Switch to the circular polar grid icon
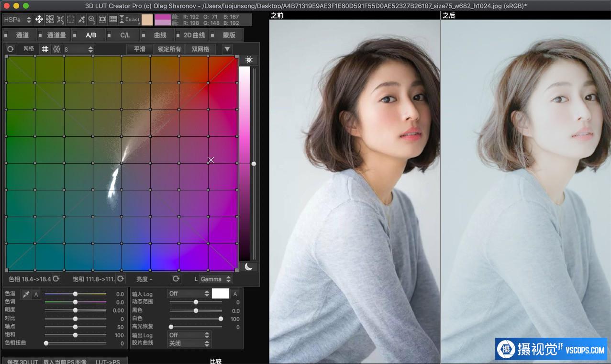This screenshot has width=611, height=364. 56,49
